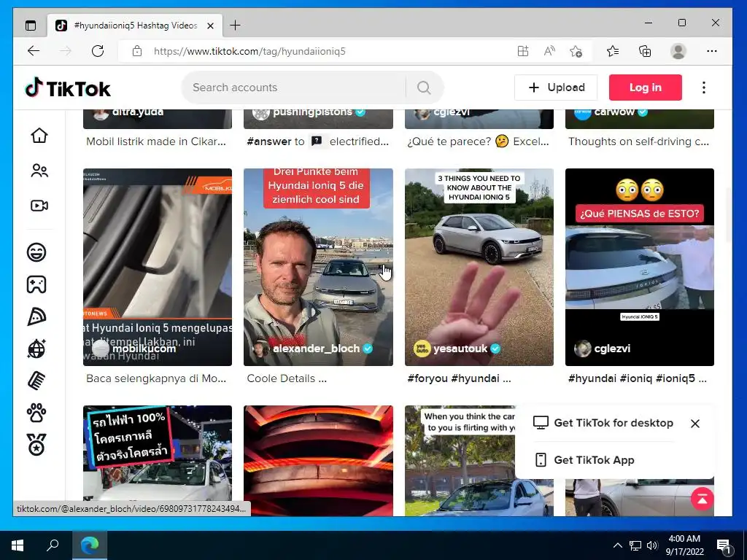This screenshot has height=560, width=747.
Task: Click the magnifier search icon in TikTok search bar
Action: click(x=424, y=87)
